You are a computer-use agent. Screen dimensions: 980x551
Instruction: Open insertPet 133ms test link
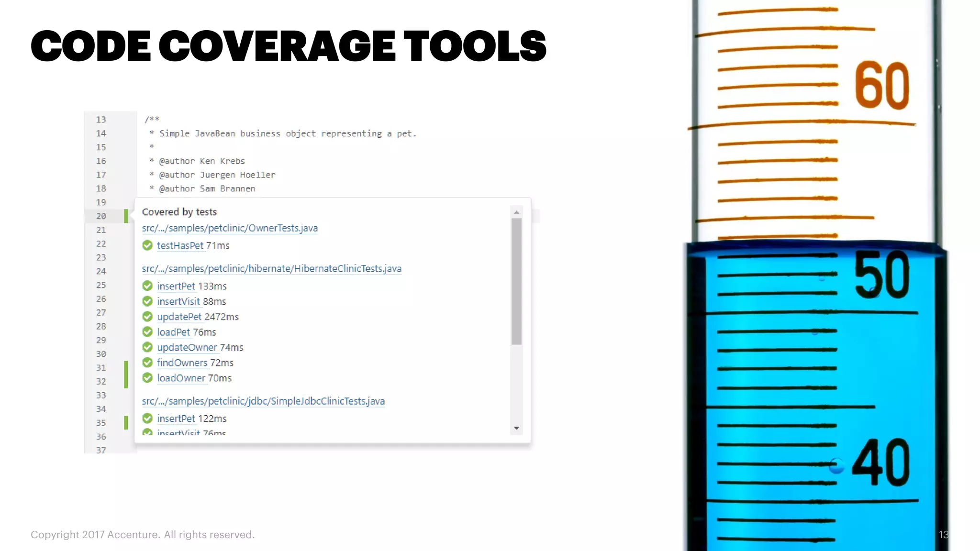(x=176, y=287)
